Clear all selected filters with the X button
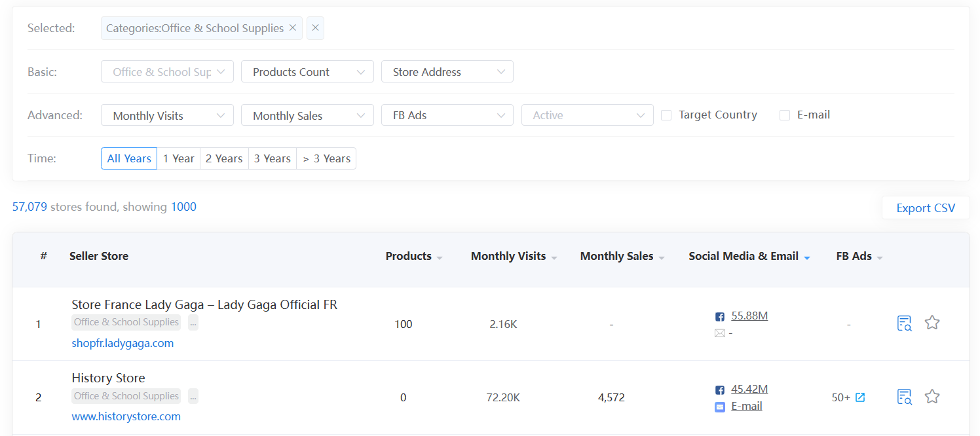Screen dimensions: 980x436 pos(315,28)
